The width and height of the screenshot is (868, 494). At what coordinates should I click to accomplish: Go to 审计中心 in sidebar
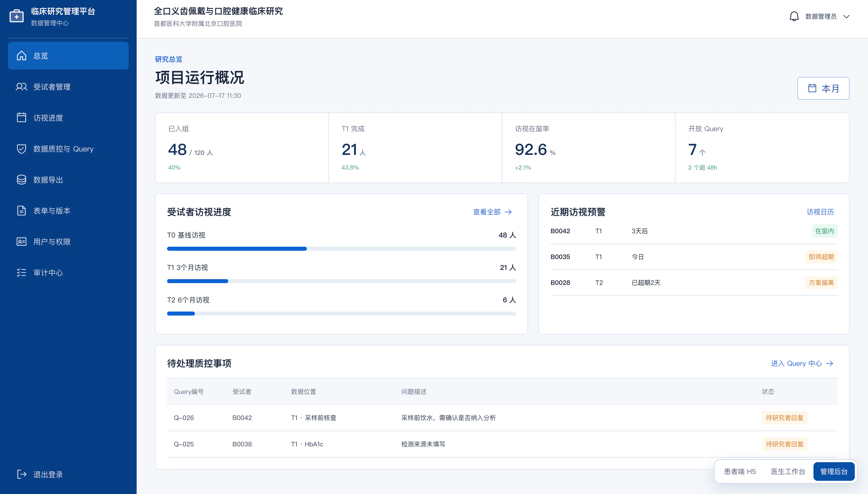[x=68, y=273]
